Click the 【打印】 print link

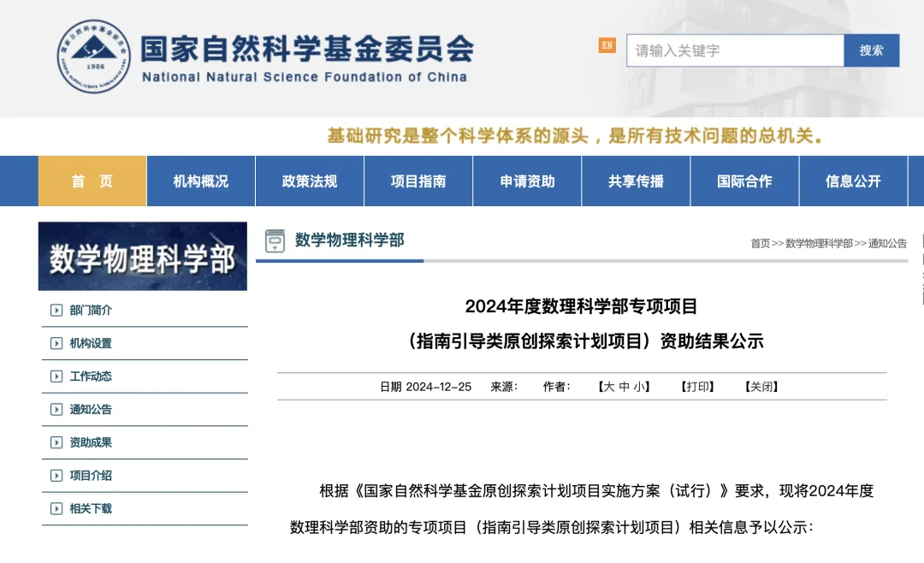[x=698, y=387]
